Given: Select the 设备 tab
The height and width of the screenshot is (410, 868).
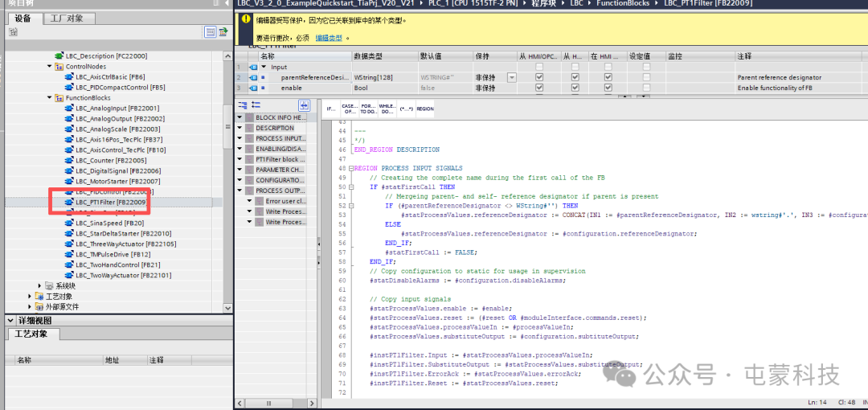Looking at the screenshot, I should (23, 18).
